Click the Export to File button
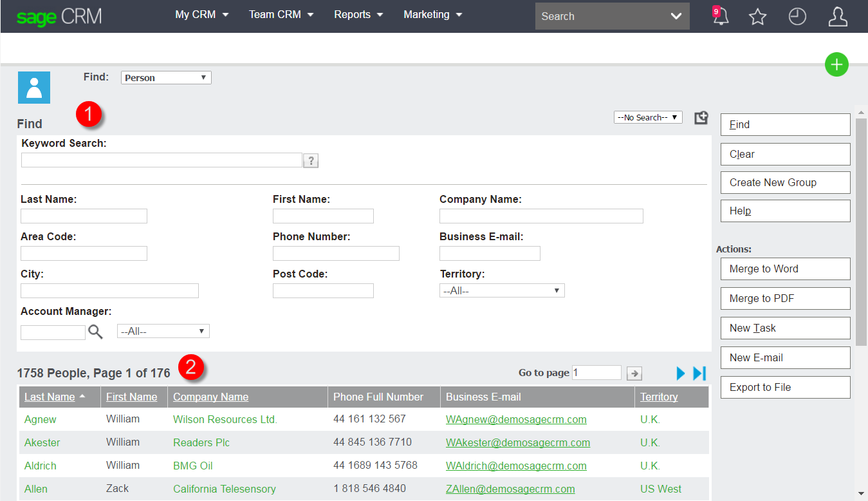 [x=785, y=388]
